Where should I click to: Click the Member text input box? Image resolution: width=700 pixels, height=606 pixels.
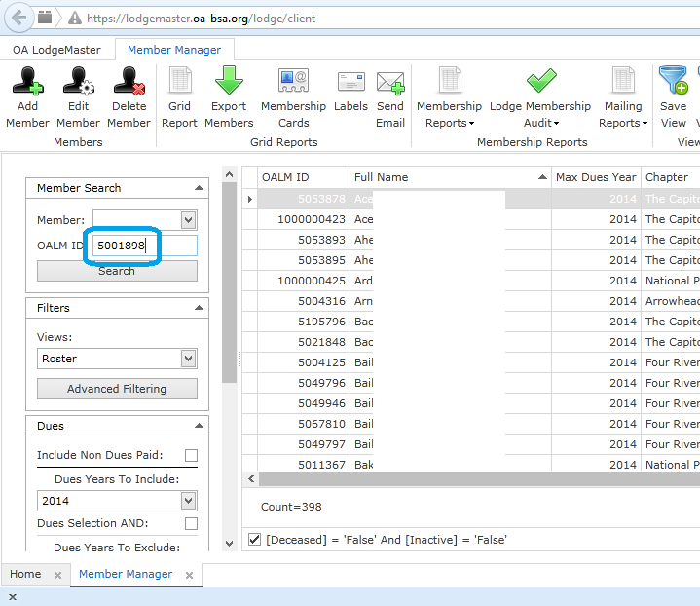click(x=137, y=220)
